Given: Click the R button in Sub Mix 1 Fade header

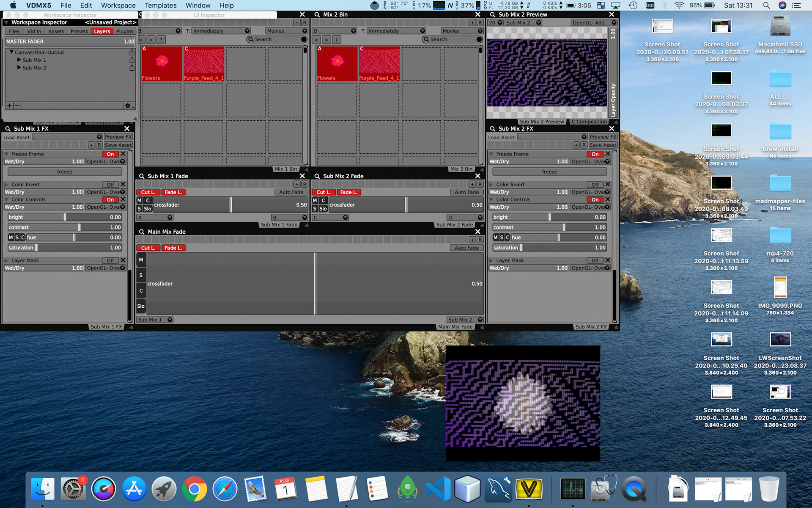Looking at the screenshot, I should [304, 184].
